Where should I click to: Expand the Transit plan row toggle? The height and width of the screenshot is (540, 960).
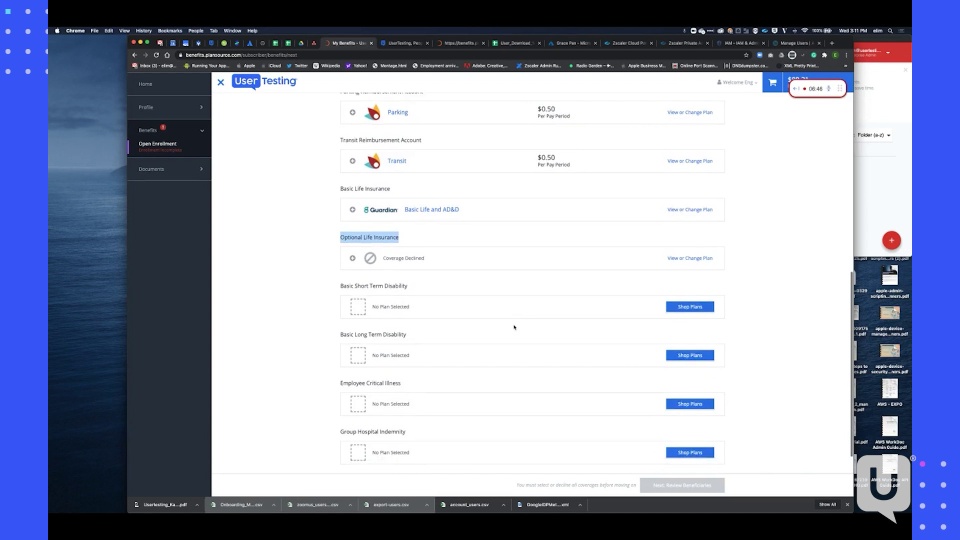click(x=353, y=160)
